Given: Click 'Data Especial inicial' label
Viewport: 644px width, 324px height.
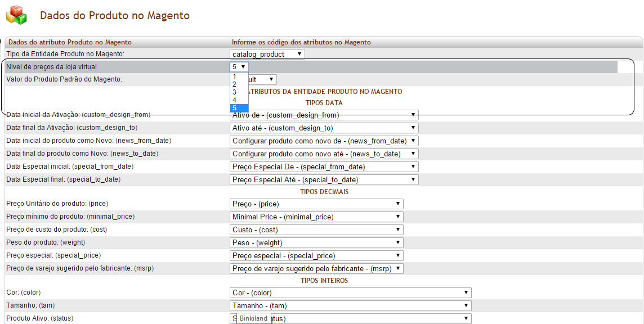Looking at the screenshot, I should [x=70, y=166].
